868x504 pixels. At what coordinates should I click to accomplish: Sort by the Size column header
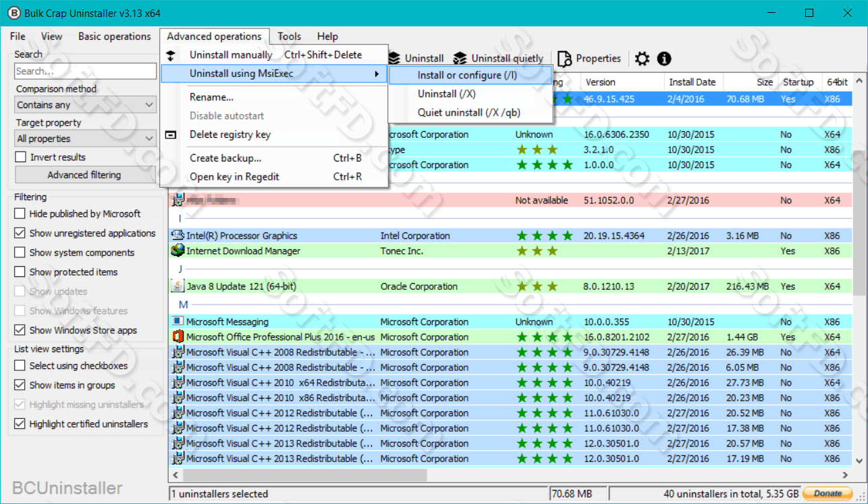751,82
